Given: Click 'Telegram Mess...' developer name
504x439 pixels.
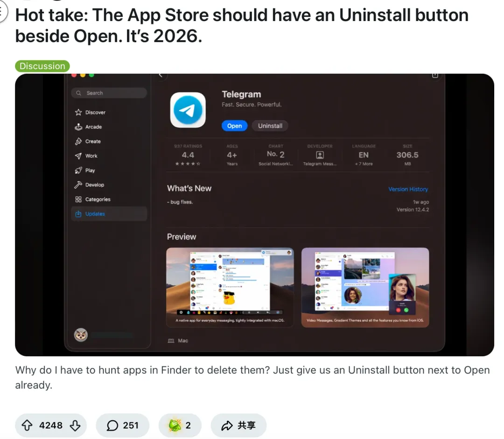Looking at the screenshot, I should pos(320,164).
